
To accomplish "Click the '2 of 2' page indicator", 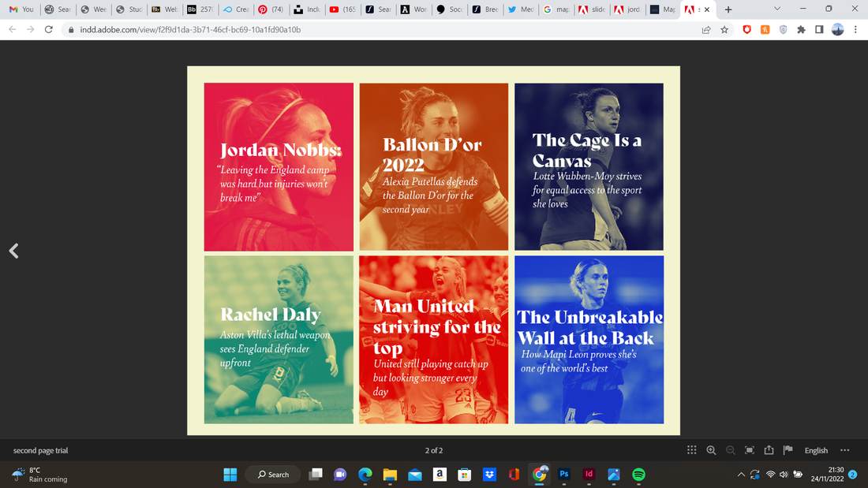I will coord(434,450).
